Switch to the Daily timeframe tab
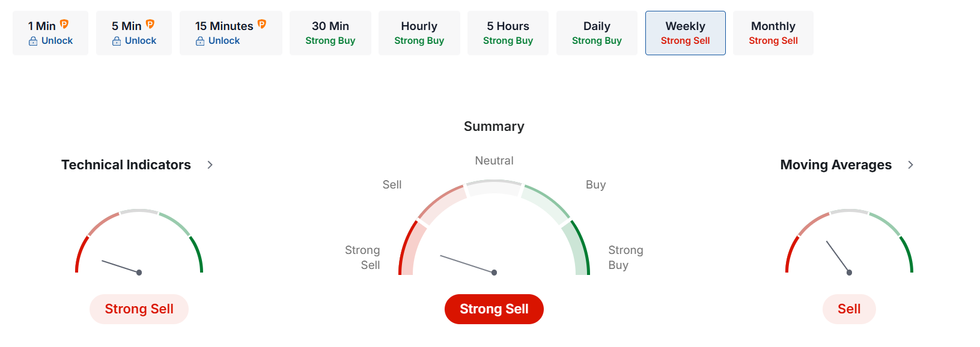 (x=597, y=33)
